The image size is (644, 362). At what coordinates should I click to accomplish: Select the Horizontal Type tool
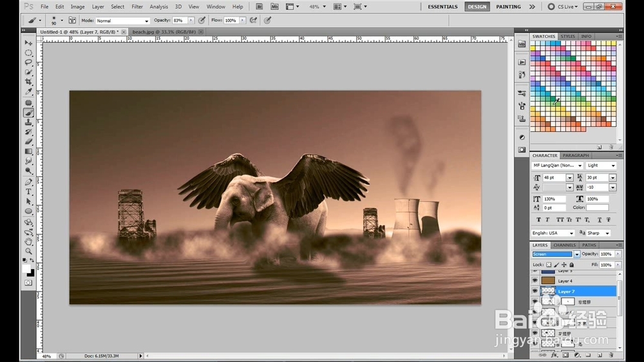[28, 192]
